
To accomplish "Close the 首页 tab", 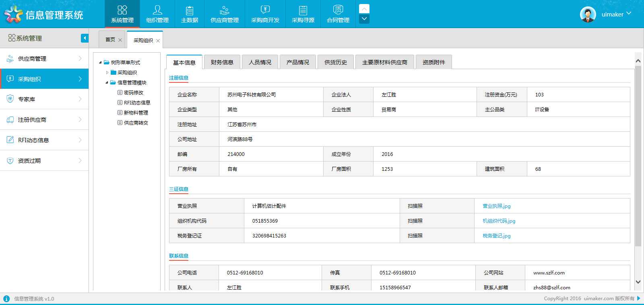I will point(120,40).
